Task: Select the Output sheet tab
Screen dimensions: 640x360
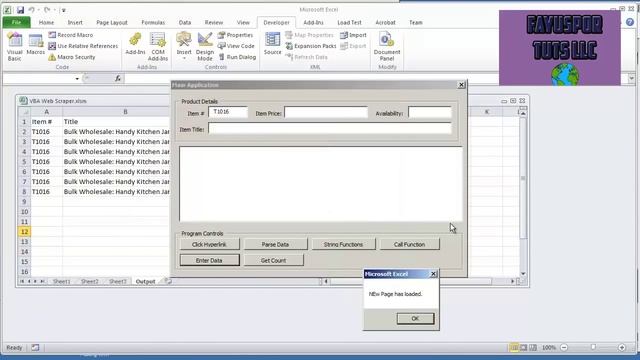Action: (x=145, y=282)
